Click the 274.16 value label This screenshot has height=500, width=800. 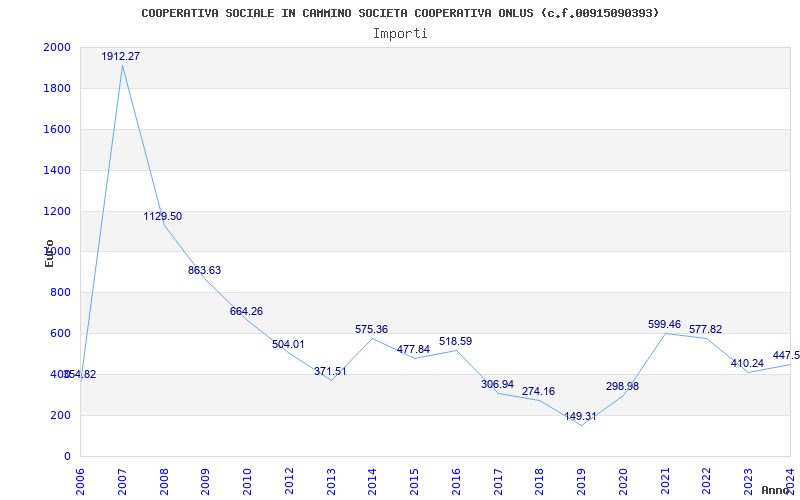[x=538, y=391]
